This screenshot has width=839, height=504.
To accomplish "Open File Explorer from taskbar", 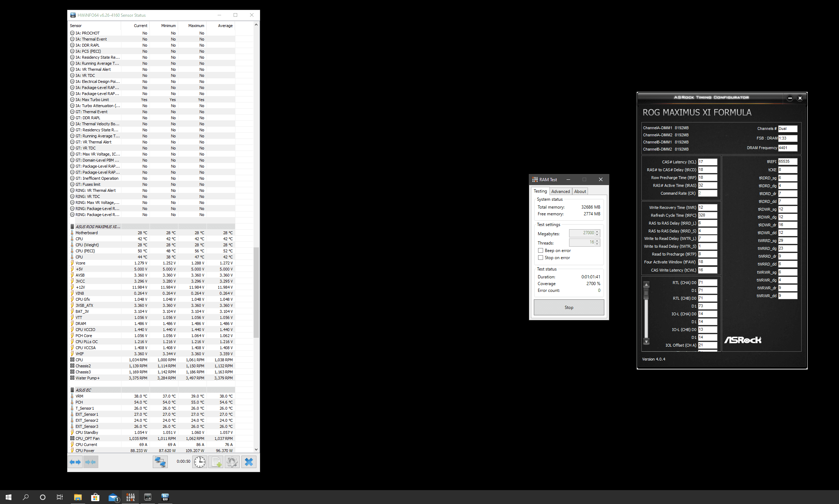I will click(78, 497).
